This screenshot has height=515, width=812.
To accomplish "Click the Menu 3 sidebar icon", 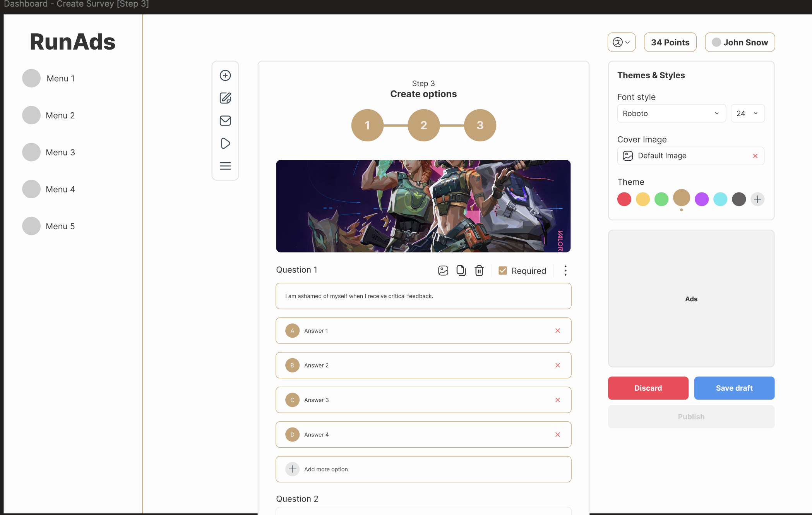I will [x=31, y=152].
